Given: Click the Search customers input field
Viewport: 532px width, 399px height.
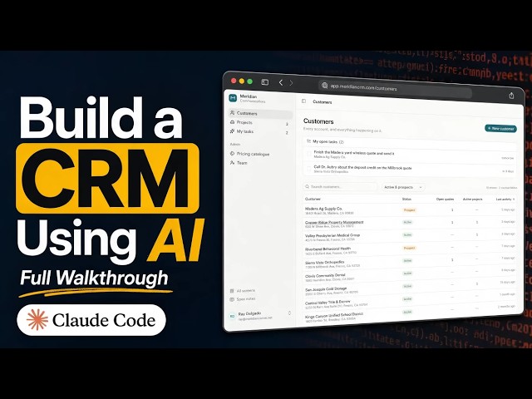Looking at the screenshot, I should pyautogui.click(x=340, y=186).
